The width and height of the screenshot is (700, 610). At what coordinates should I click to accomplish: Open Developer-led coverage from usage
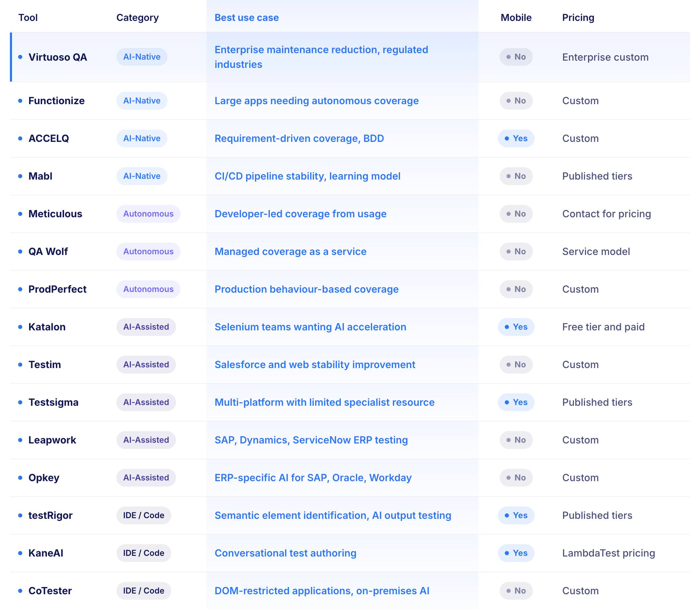(301, 214)
